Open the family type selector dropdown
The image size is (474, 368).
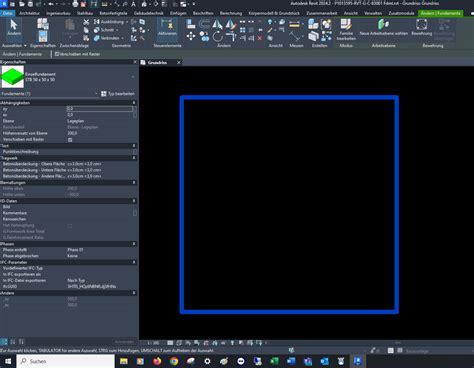133,77
